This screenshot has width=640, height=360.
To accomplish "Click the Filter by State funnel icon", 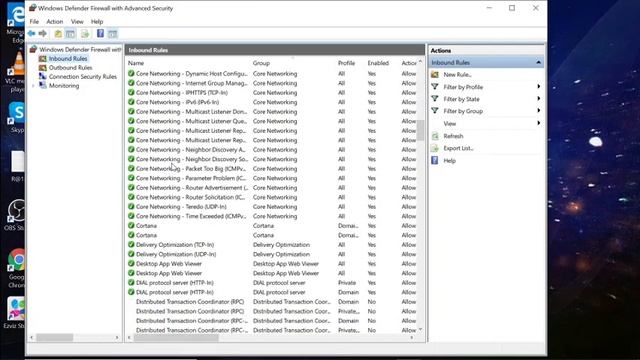I will [435, 99].
